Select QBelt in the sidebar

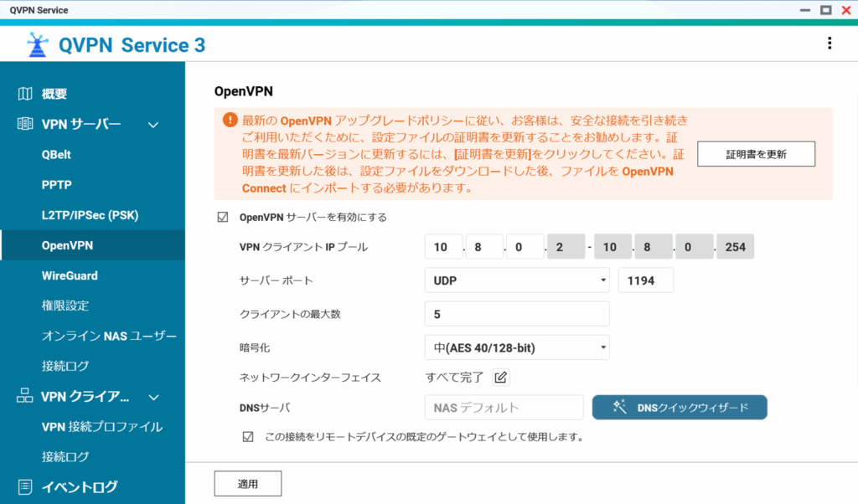pos(56,154)
